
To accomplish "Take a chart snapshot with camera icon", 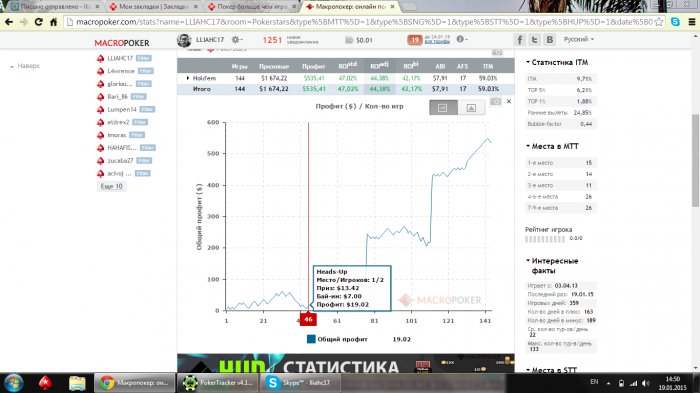I will click(495, 102).
